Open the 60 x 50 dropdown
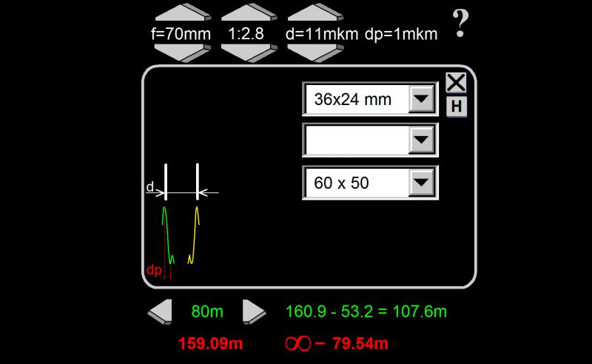The height and width of the screenshot is (364, 592). (x=421, y=183)
